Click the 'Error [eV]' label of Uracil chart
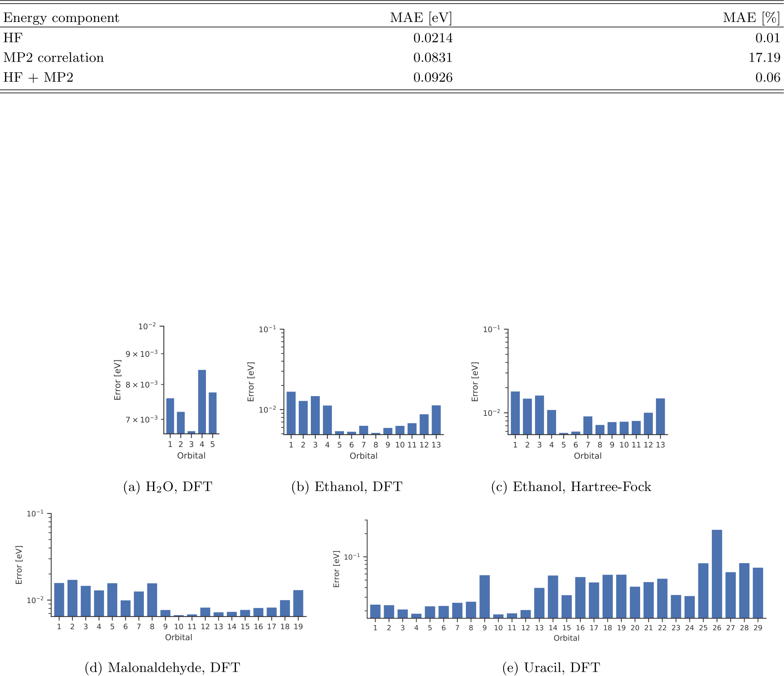This screenshot has width=784, height=676. pyautogui.click(x=336, y=569)
